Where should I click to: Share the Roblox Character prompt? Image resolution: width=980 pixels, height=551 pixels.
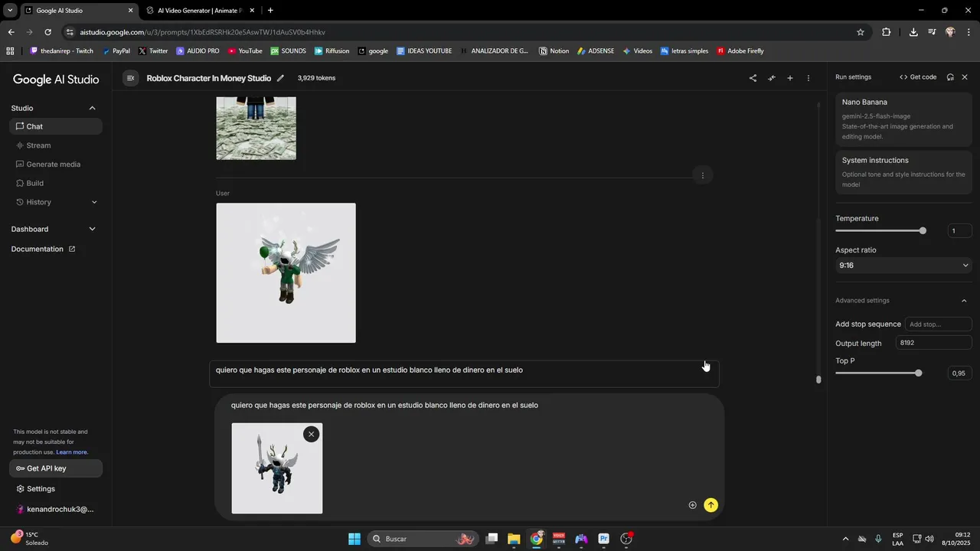click(x=753, y=78)
